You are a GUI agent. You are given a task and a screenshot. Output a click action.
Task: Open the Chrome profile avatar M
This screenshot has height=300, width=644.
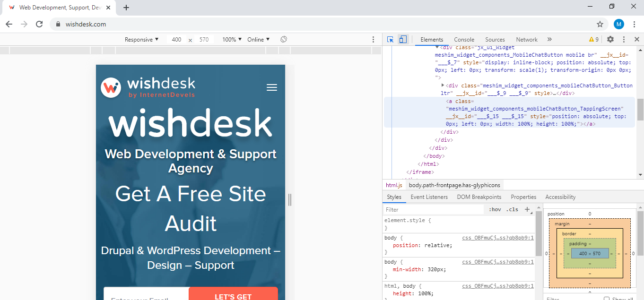pyautogui.click(x=618, y=24)
